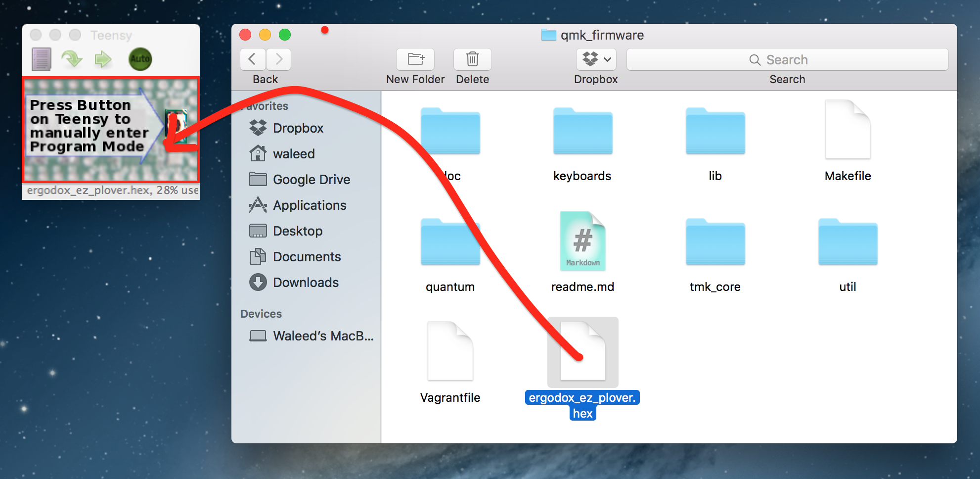This screenshot has height=479, width=980.
Task: Click the qmk_firmware title folder icon
Action: tap(549, 35)
